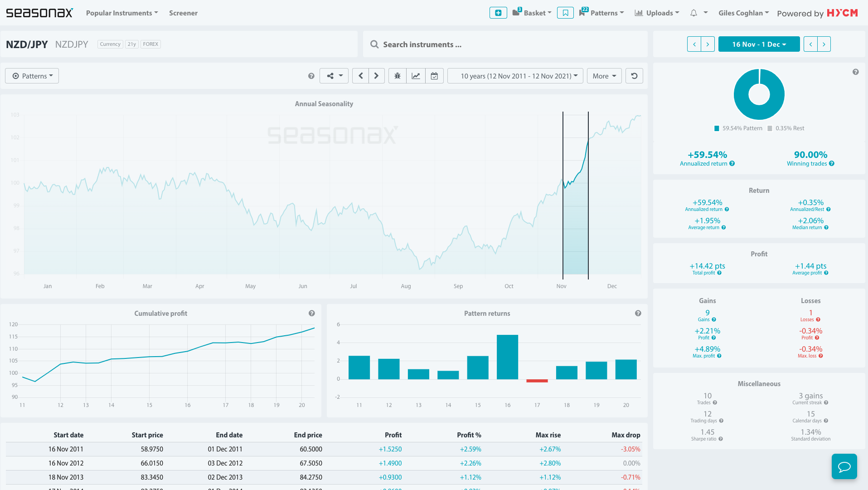Open the Patterns selector above chart
868x490 pixels.
[32, 76]
